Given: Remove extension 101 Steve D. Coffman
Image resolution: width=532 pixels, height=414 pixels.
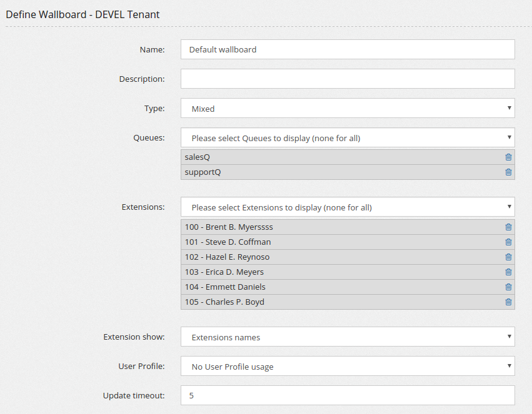Looking at the screenshot, I should coord(508,242).
